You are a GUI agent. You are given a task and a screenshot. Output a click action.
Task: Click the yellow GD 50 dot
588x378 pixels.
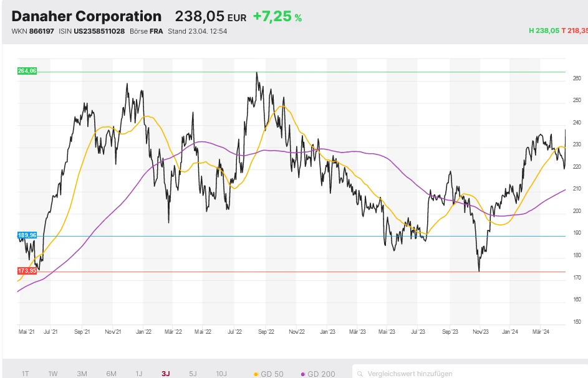click(256, 374)
